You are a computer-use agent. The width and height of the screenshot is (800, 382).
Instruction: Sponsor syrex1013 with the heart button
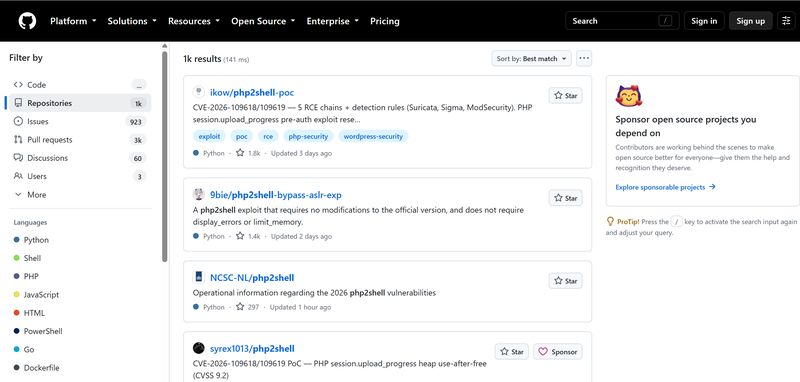(x=558, y=351)
